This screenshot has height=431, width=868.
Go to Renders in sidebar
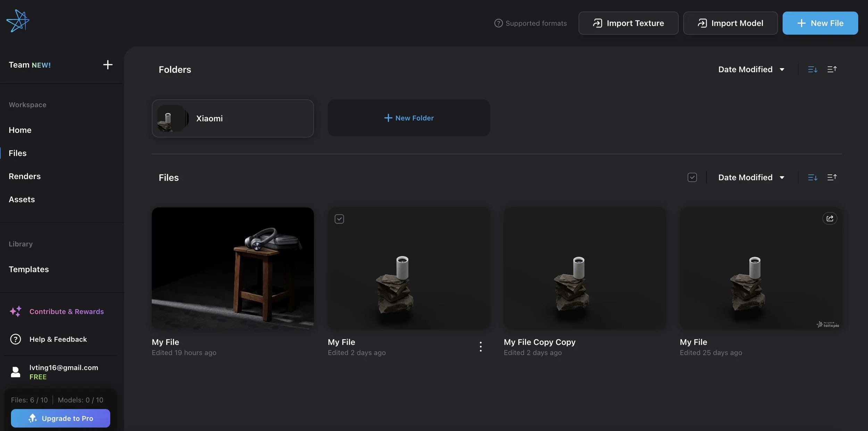(x=25, y=176)
